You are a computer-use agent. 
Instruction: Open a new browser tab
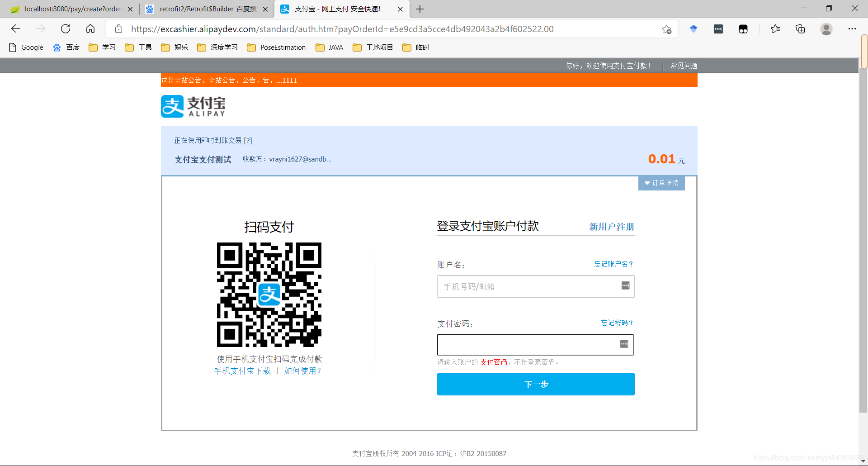tap(420, 9)
